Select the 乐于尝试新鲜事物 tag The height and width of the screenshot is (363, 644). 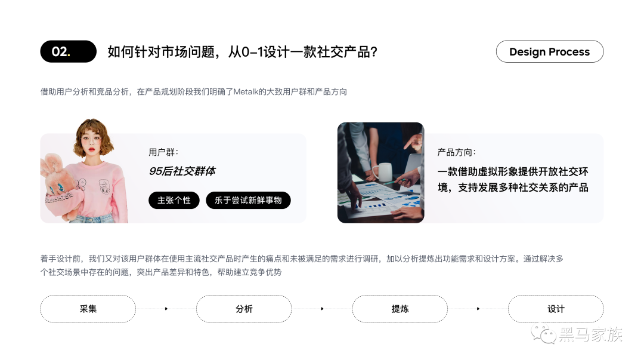pyautogui.click(x=248, y=200)
